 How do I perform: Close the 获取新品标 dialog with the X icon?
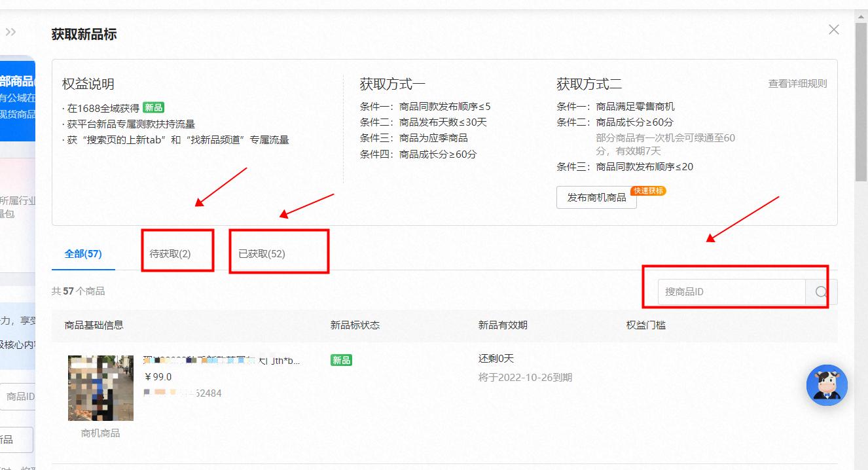tap(833, 29)
